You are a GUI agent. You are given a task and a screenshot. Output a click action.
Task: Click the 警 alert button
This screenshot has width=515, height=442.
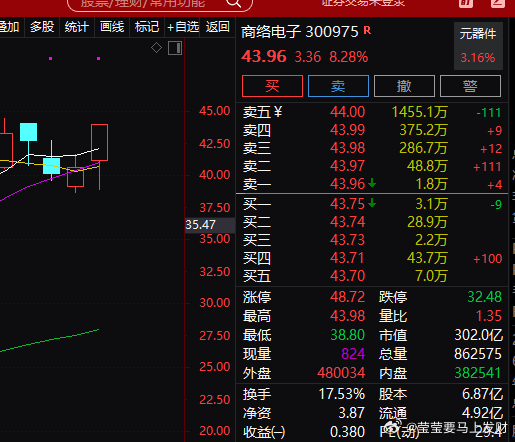pyautogui.click(x=470, y=86)
